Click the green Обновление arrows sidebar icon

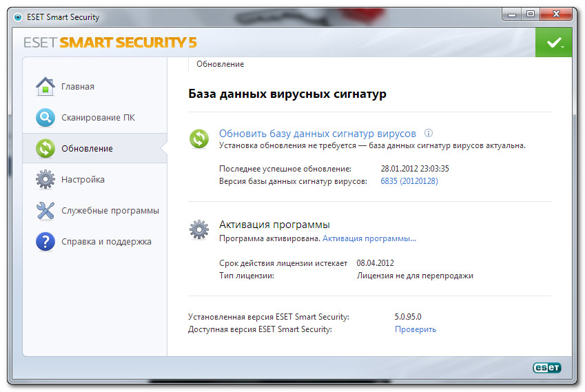coord(45,148)
